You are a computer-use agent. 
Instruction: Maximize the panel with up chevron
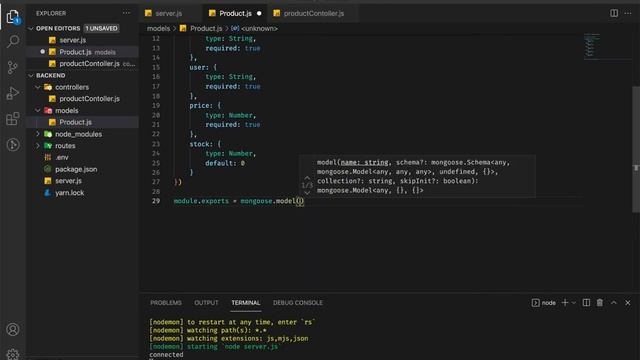[x=613, y=302]
